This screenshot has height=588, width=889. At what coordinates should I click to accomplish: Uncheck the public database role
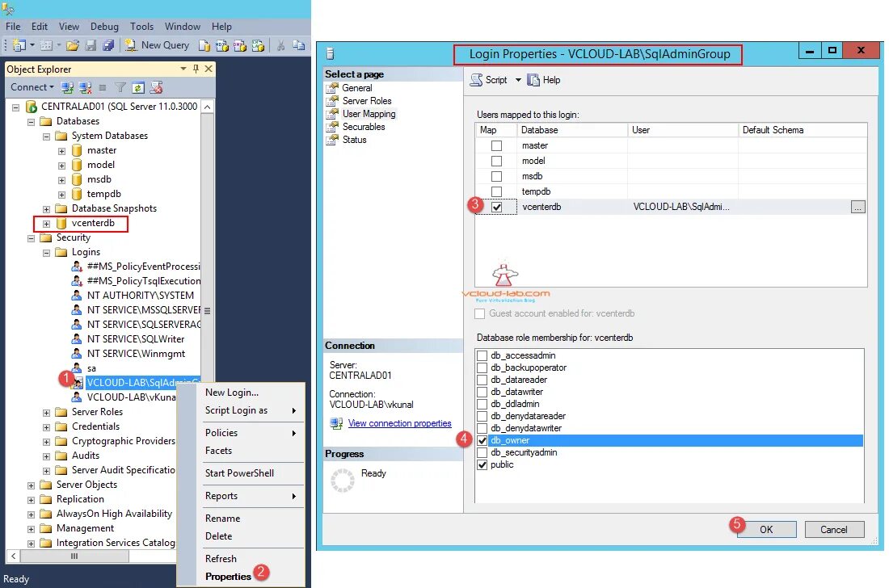tap(482, 464)
